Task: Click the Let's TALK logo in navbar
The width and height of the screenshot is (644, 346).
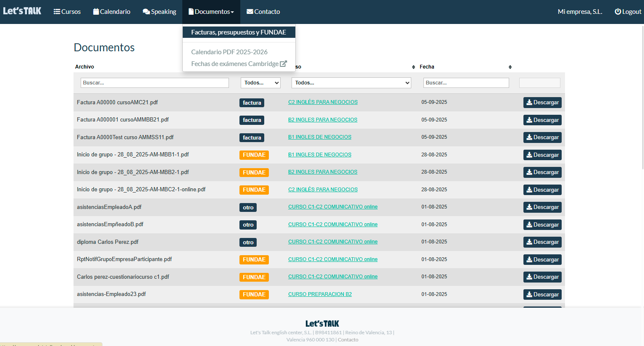Action: coord(22,11)
